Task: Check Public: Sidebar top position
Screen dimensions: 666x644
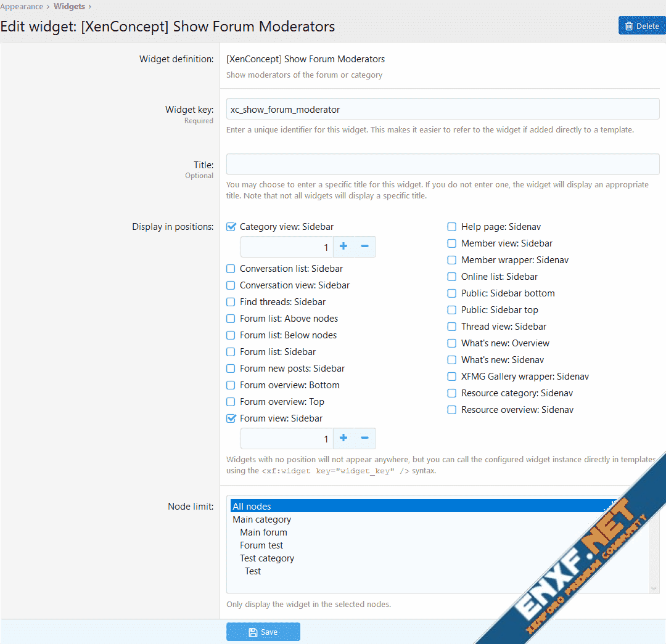Action: pos(452,310)
